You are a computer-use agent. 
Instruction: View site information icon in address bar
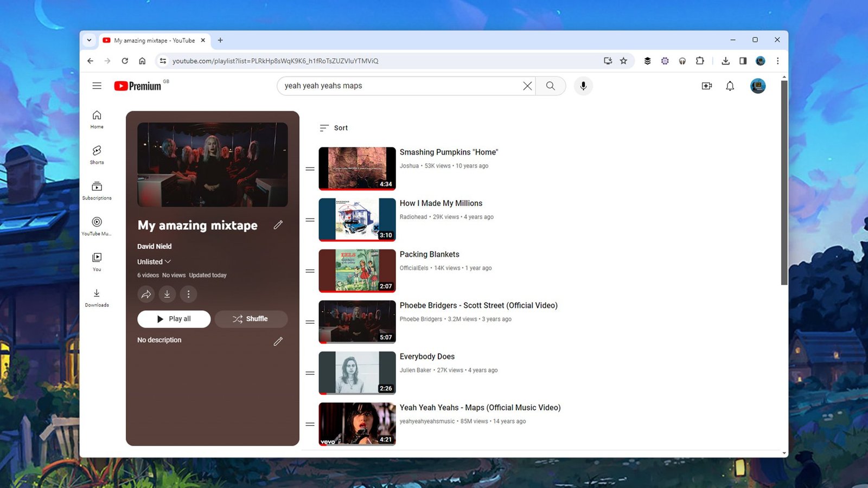click(x=163, y=61)
